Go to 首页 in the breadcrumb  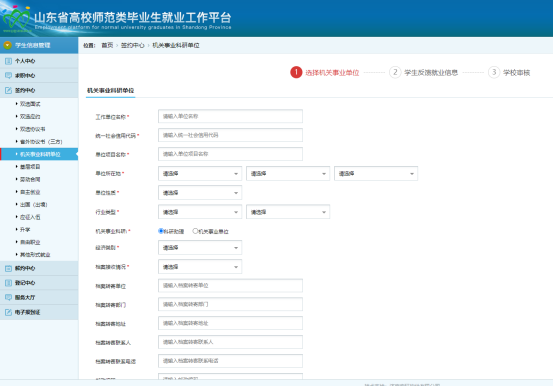point(107,45)
